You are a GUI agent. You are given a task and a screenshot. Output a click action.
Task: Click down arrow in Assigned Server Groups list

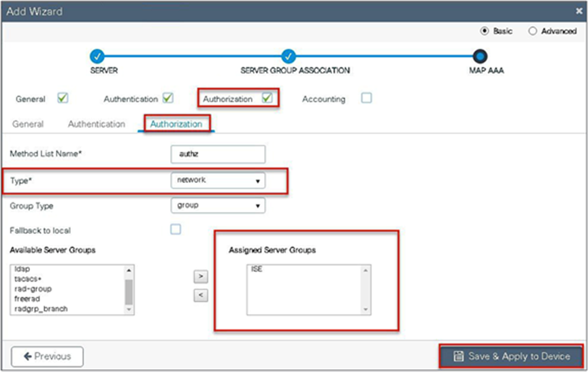[x=365, y=310]
